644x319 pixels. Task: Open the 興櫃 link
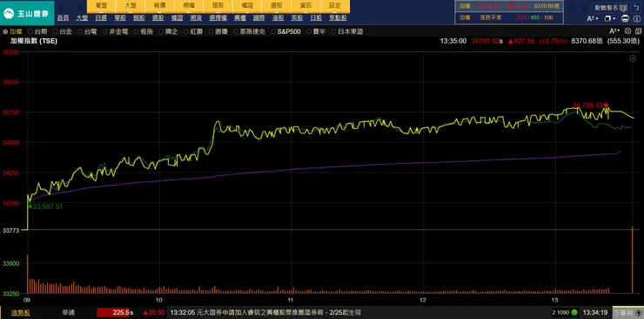point(240,18)
